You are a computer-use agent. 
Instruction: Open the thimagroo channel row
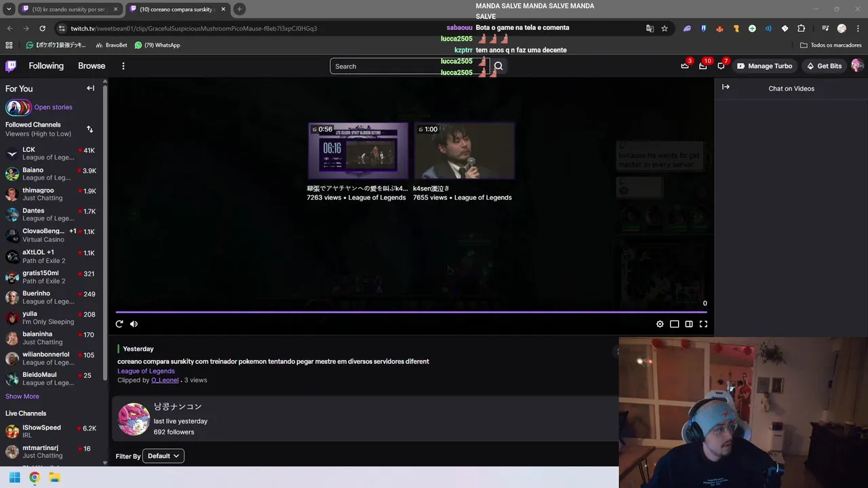52,194
